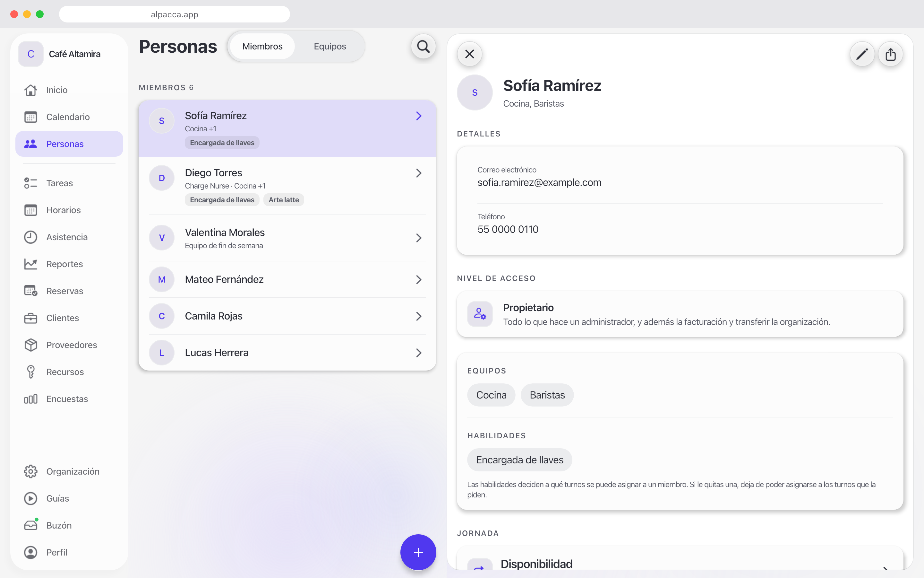Open Buzón inbox icon
Image resolution: width=924 pixels, height=578 pixels.
[30, 525]
